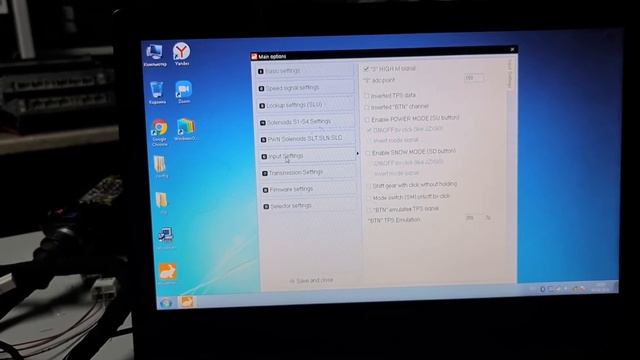
Task: Open Lockup settings (SLU) section
Action: click(x=306, y=105)
